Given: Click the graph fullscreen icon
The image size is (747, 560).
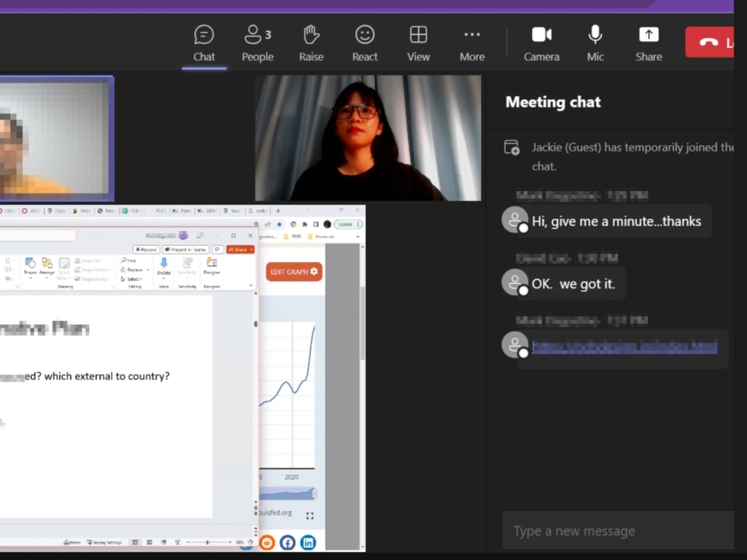Looking at the screenshot, I should click(310, 516).
